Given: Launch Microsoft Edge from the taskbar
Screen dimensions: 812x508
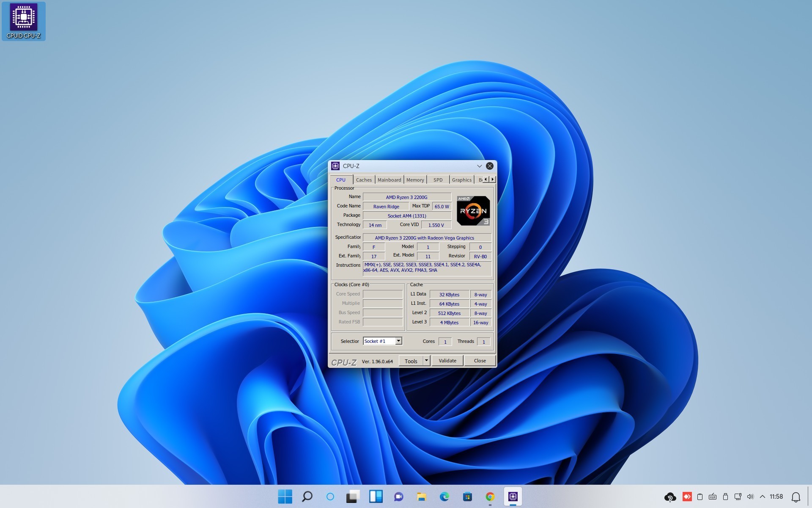Looking at the screenshot, I should pos(444,497).
